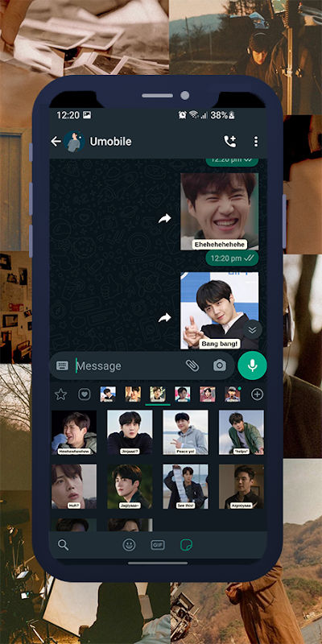Tap the 12:20 pm timestamp under Ehehehehehehe
322x644 pixels.
(226, 258)
